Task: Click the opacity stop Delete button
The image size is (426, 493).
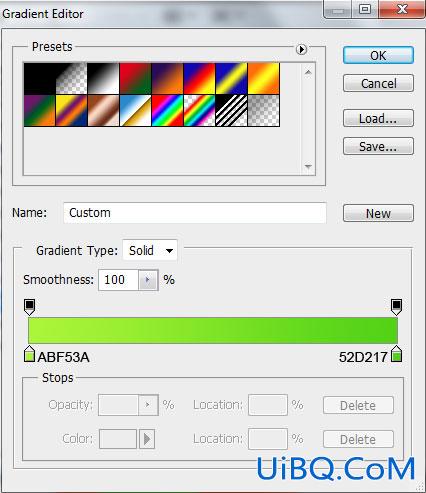Action: (x=358, y=405)
